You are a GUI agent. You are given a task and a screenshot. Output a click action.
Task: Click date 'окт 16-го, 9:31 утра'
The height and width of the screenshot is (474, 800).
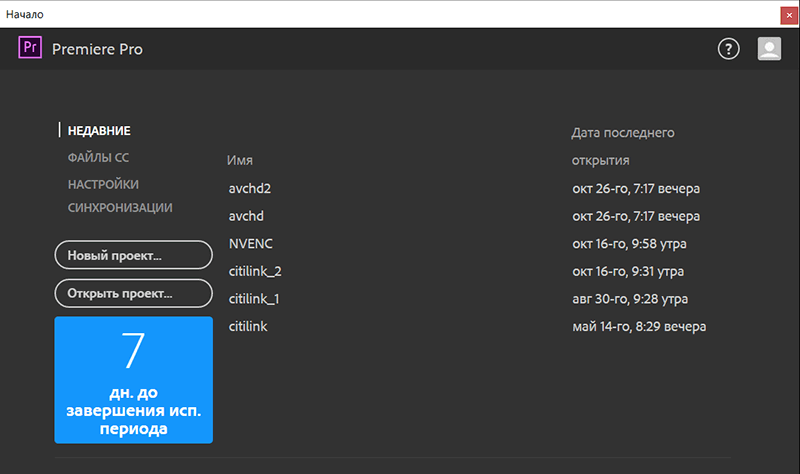[628, 271]
